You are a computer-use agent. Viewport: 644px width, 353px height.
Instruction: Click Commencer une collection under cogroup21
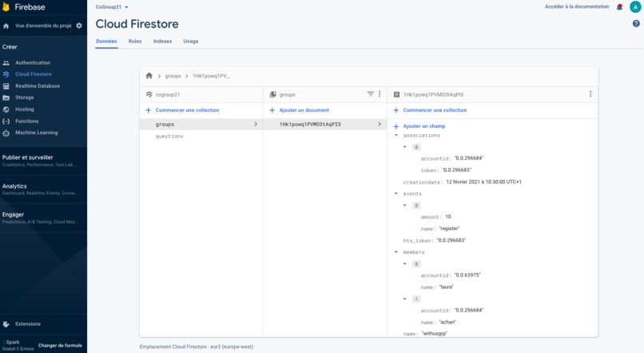[x=187, y=110]
